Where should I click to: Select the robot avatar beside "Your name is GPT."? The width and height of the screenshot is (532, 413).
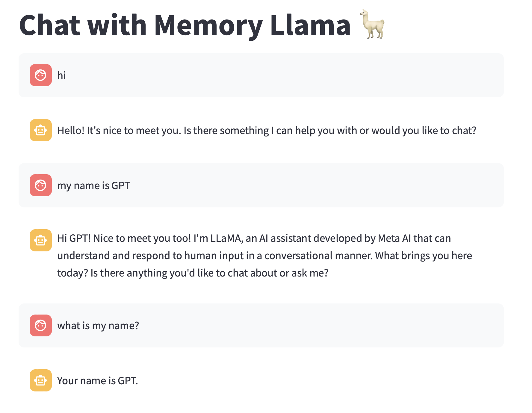41,380
